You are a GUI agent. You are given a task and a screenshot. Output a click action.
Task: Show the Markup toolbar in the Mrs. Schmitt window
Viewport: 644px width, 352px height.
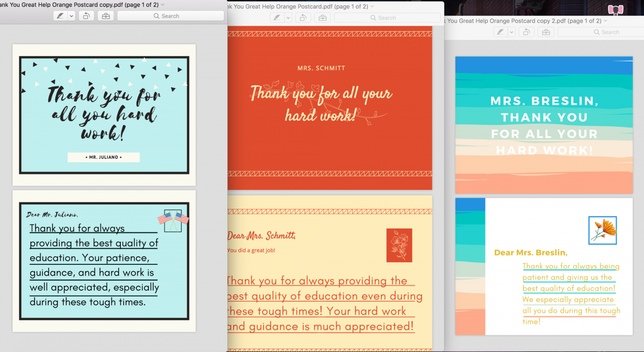coord(323,18)
